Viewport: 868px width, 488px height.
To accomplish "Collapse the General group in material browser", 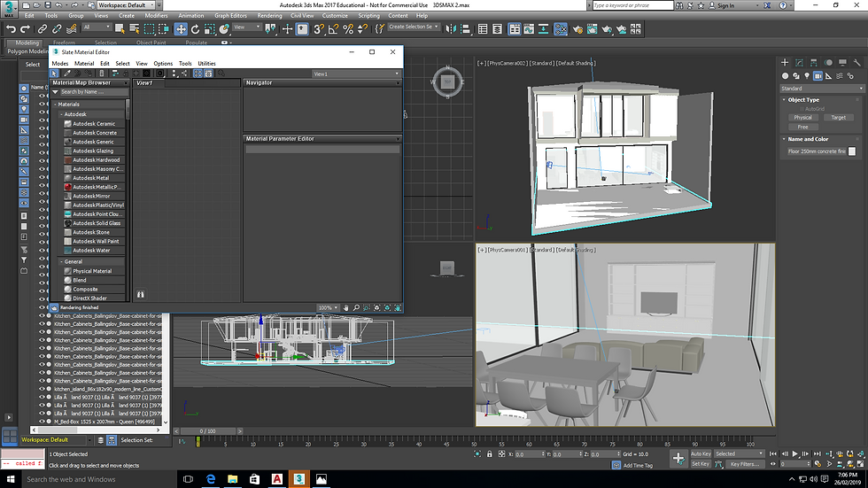I will tap(61, 261).
